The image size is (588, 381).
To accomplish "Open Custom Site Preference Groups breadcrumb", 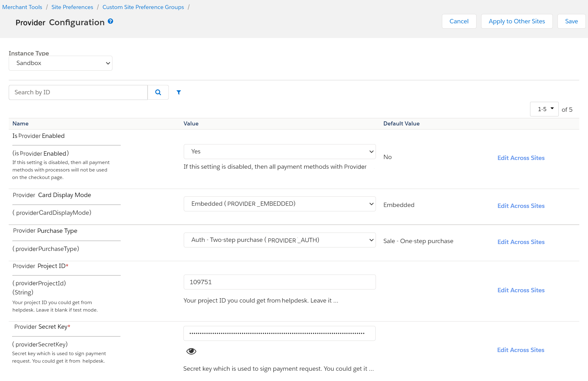I will click(143, 7).
